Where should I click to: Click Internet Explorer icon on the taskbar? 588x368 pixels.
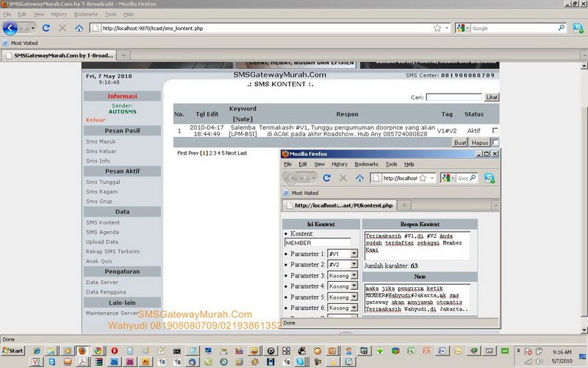[x=37, y=351]
